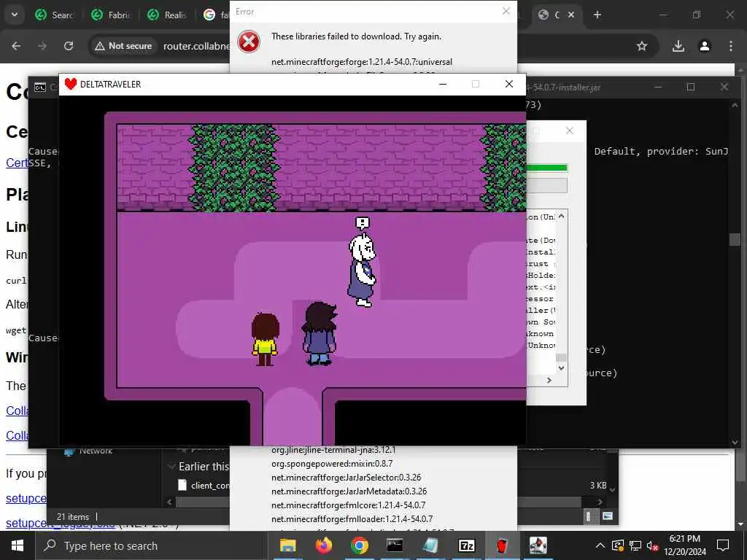Reload the Chrome page
Screen dimensions: 747x560
(x=69, y=46)
